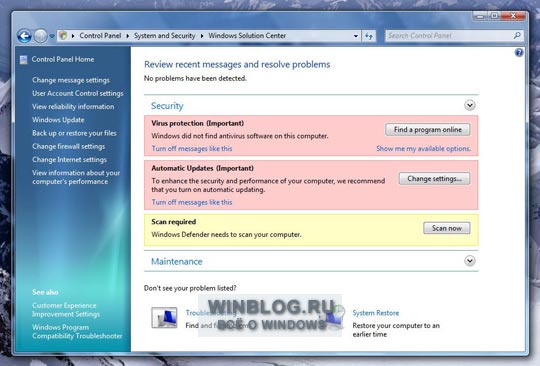Open Control Panel Home

(x=63, y=59)
